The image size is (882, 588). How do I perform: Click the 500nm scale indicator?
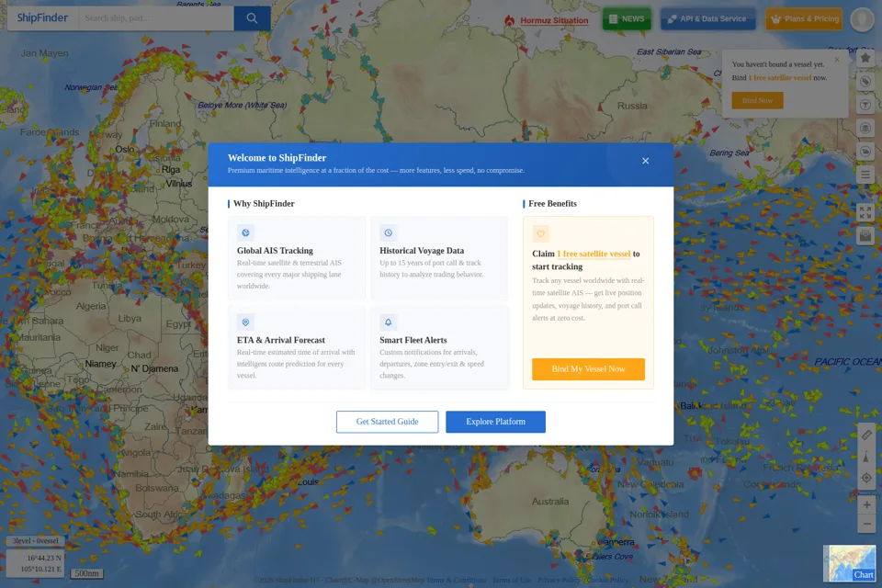pos(86,573)
